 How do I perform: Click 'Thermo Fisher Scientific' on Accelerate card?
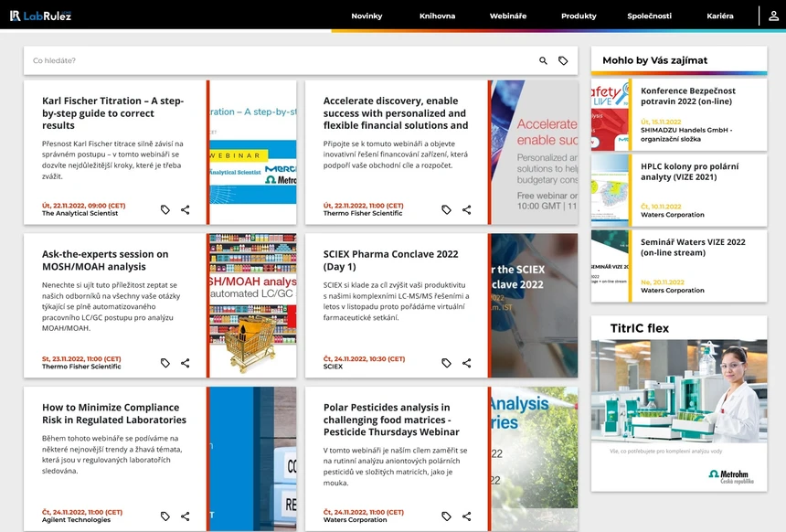(363, 213)
